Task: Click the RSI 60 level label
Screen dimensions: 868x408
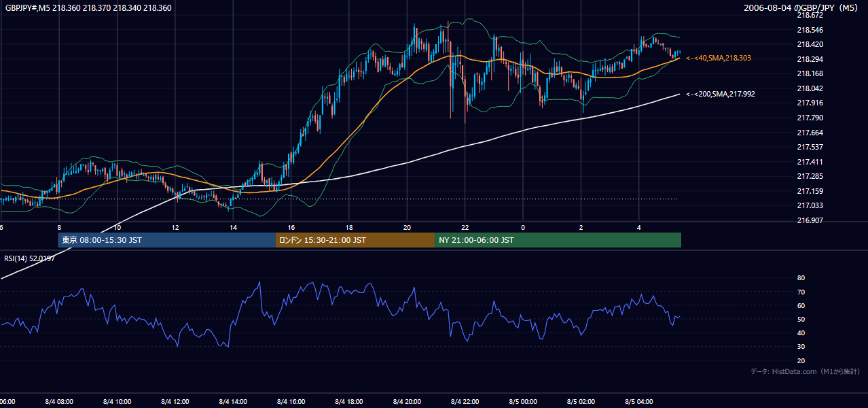Action: tap(801, 305)
